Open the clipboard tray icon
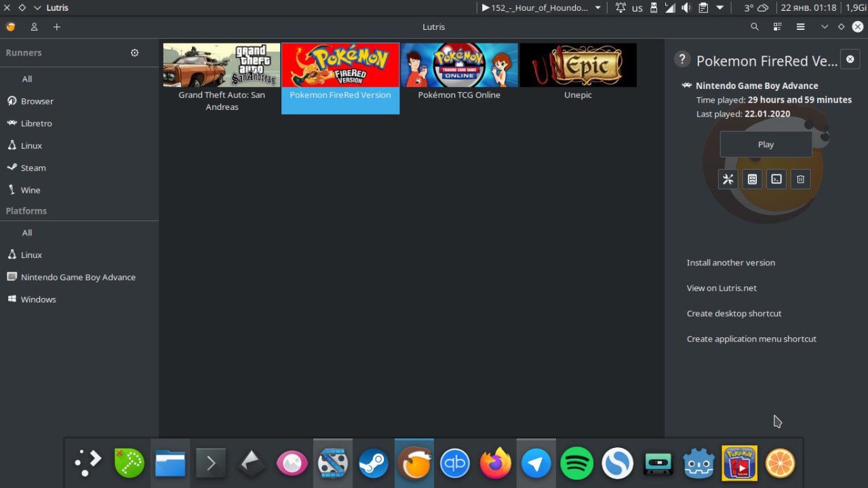 click(x=703, y=8)
